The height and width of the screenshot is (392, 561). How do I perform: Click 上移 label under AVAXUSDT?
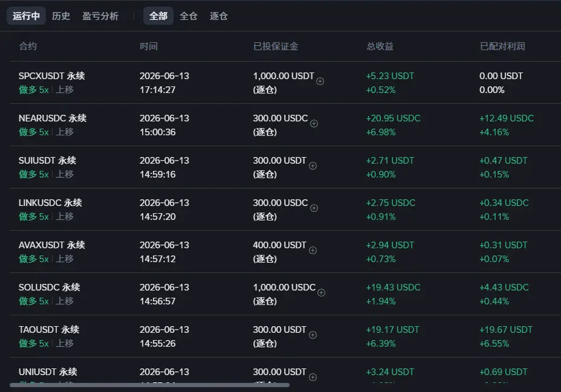click(65, 259)
